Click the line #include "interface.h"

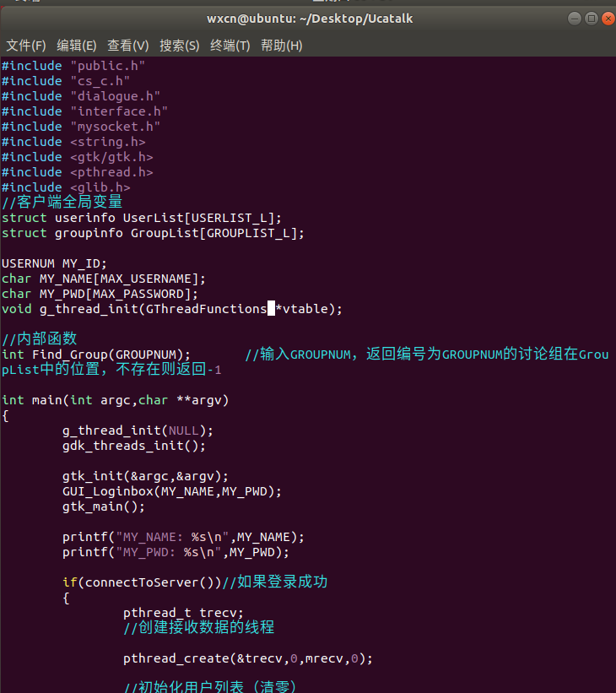click(x=85, y=111)
